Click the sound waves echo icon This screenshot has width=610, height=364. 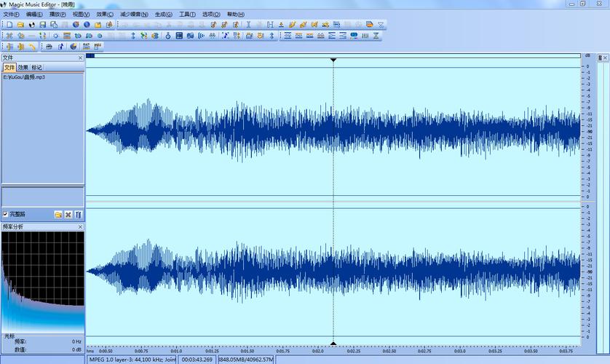(201, 36)
